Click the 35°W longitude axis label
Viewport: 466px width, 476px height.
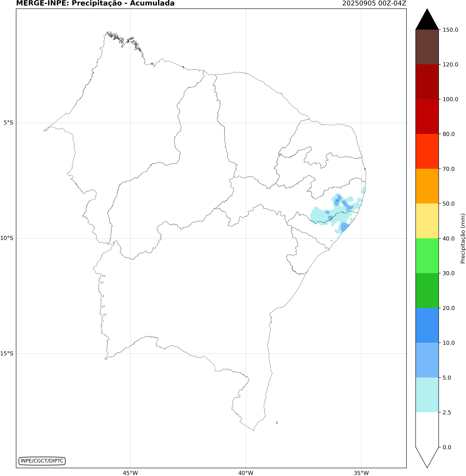coord(361,473)
